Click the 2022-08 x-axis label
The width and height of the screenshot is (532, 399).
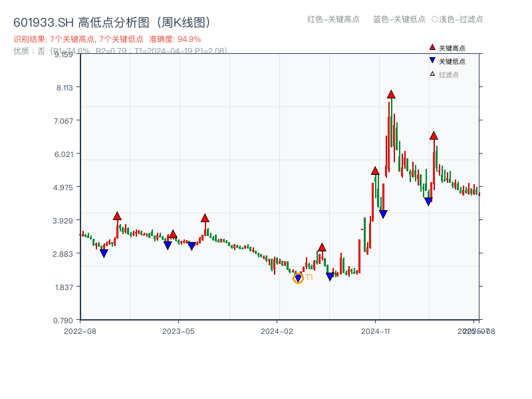click(80, 331)
